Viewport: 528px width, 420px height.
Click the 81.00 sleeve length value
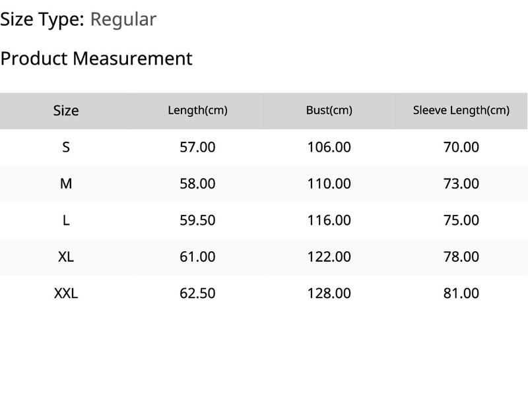pyautogui.click(x=461, y=293)
